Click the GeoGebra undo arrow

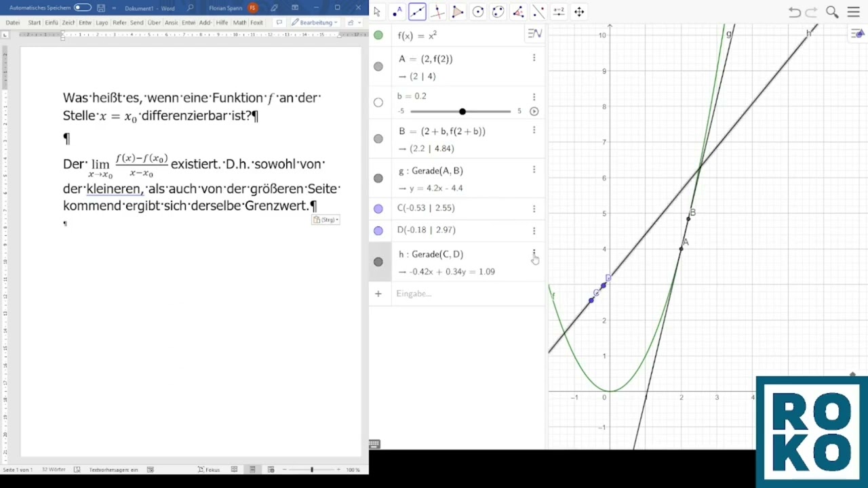(x=795, y=12)
